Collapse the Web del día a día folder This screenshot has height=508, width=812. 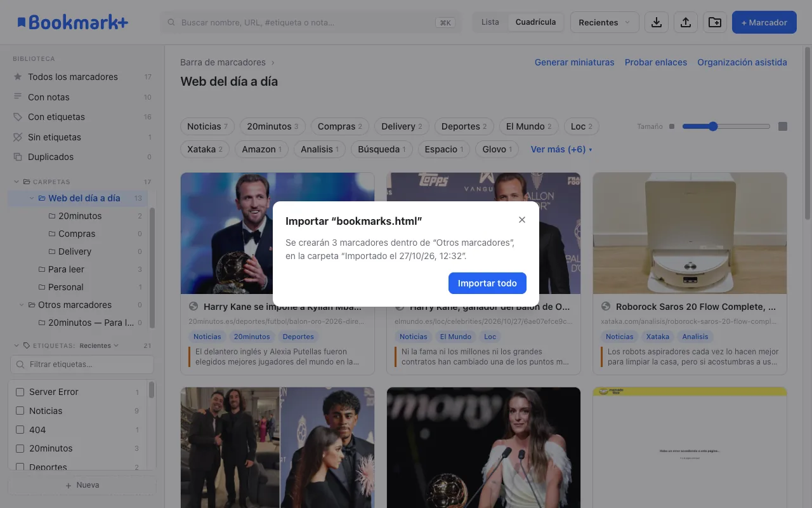[x=32, y=198]
